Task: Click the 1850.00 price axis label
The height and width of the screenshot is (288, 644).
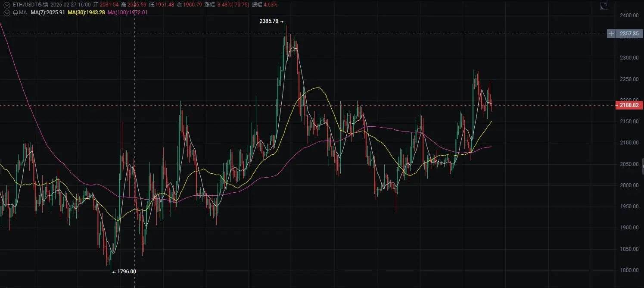Action: coord(629,249)
